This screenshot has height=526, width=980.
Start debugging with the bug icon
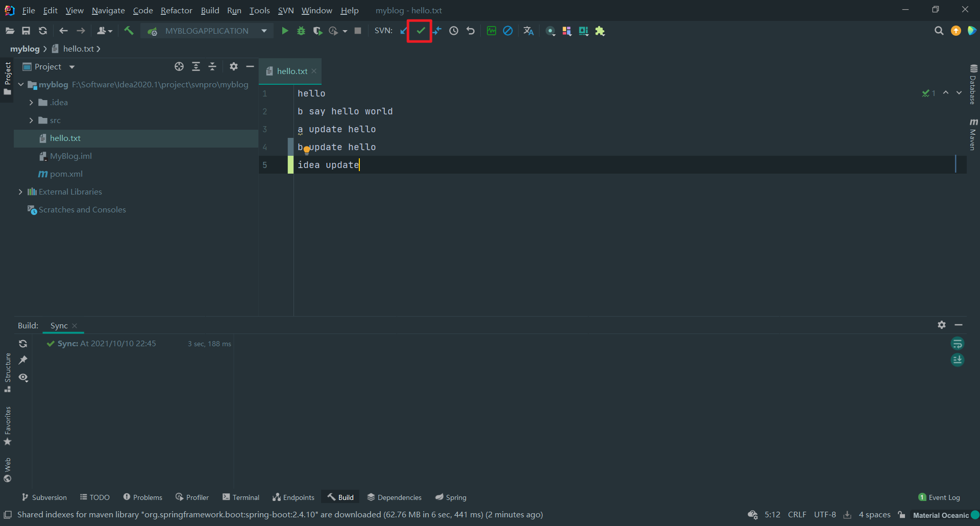pos(301,31)
